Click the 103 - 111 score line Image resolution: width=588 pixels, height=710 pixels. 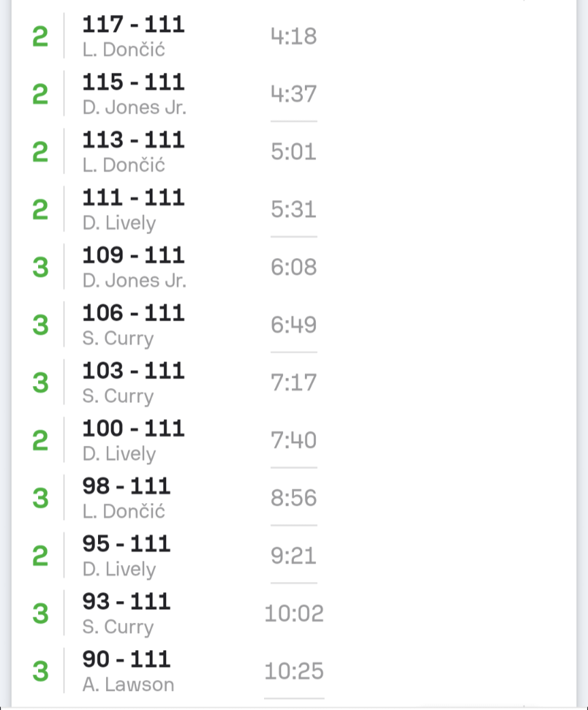[x=133, y=371]
